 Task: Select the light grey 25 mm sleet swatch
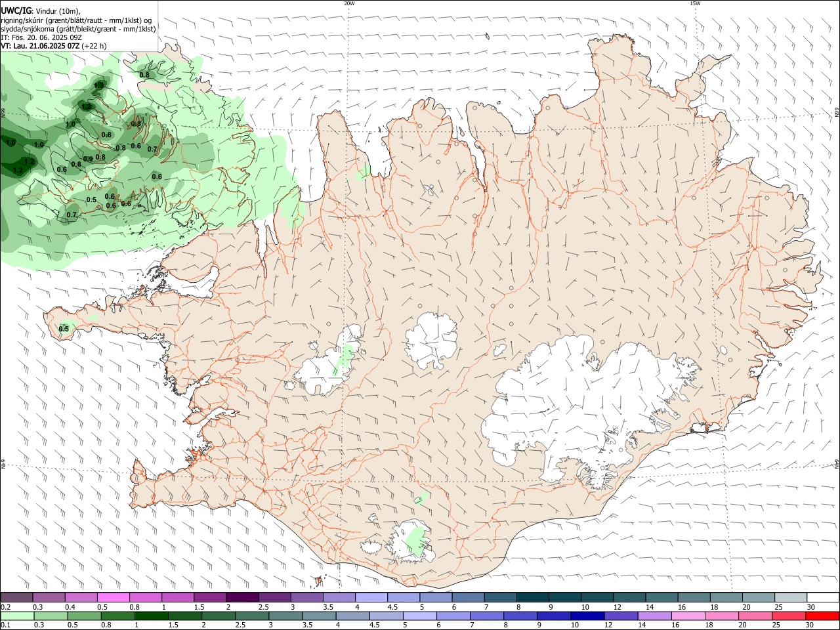pos(791,598)
